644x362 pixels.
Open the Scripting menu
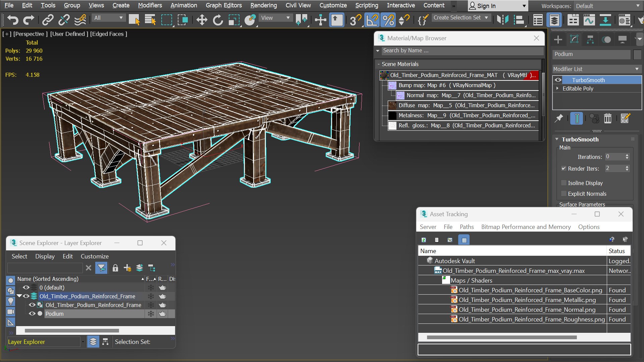tap(367, 5)
